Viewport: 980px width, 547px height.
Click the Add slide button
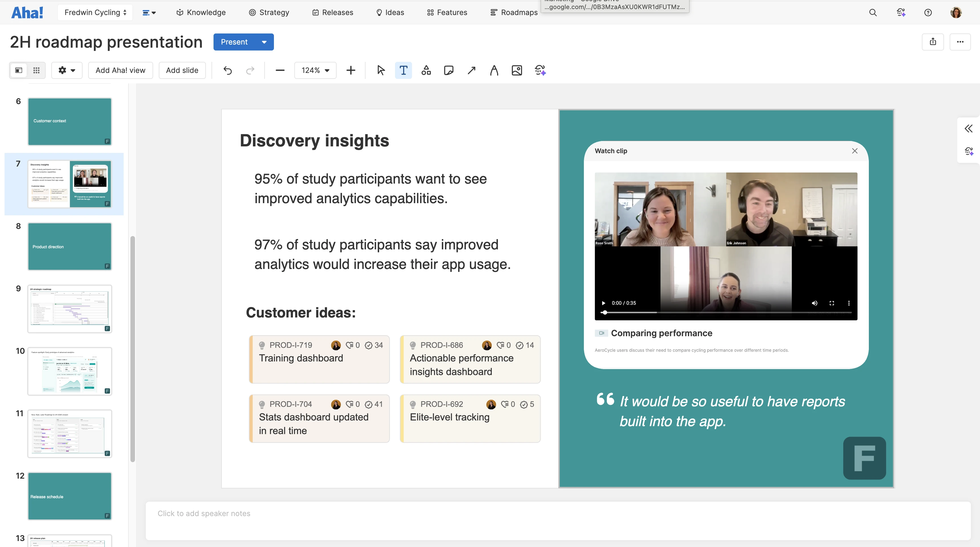(182, 70)
